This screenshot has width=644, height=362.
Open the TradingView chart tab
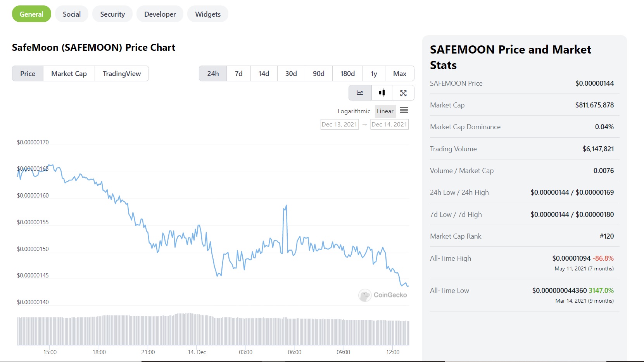[x=122, y=73]
